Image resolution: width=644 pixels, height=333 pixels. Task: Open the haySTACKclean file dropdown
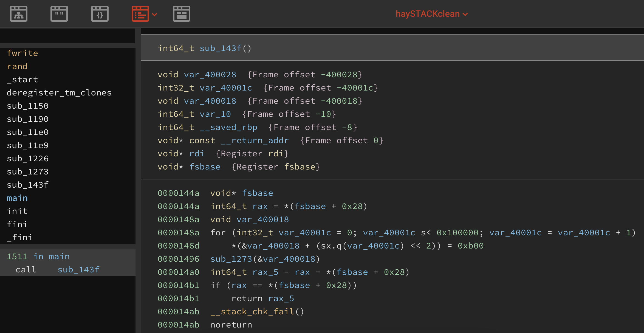click(431, 14)
